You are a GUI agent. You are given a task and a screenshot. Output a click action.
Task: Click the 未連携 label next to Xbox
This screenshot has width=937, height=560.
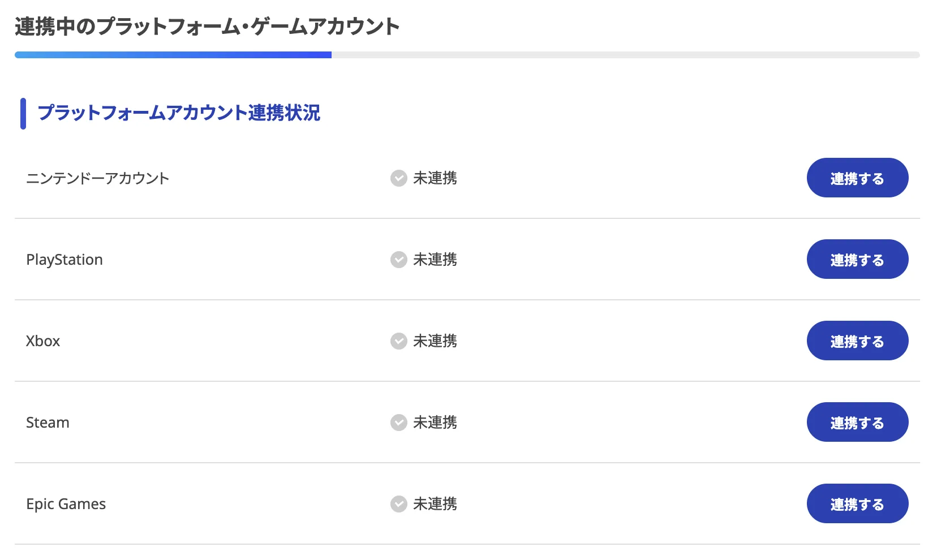click(436, 341)
